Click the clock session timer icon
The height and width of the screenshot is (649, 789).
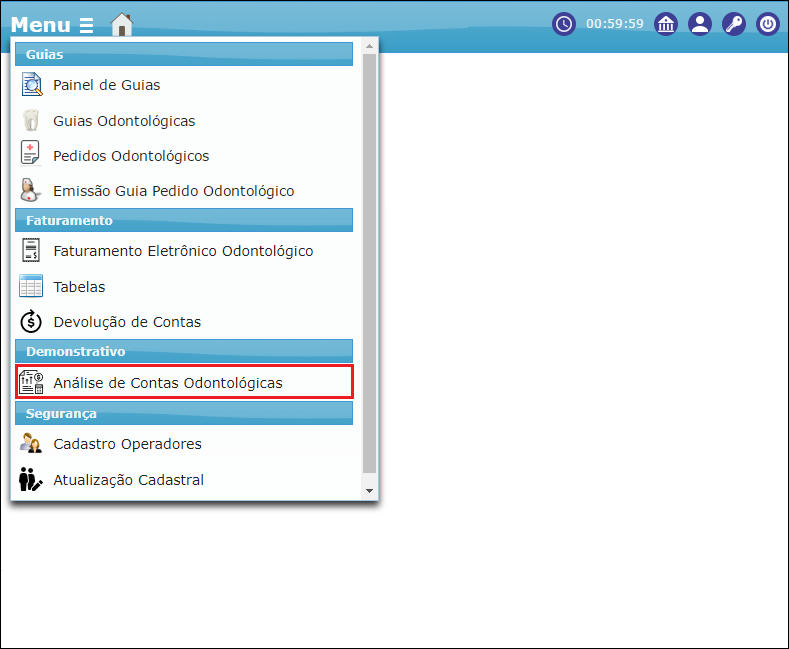coord(564,24)
